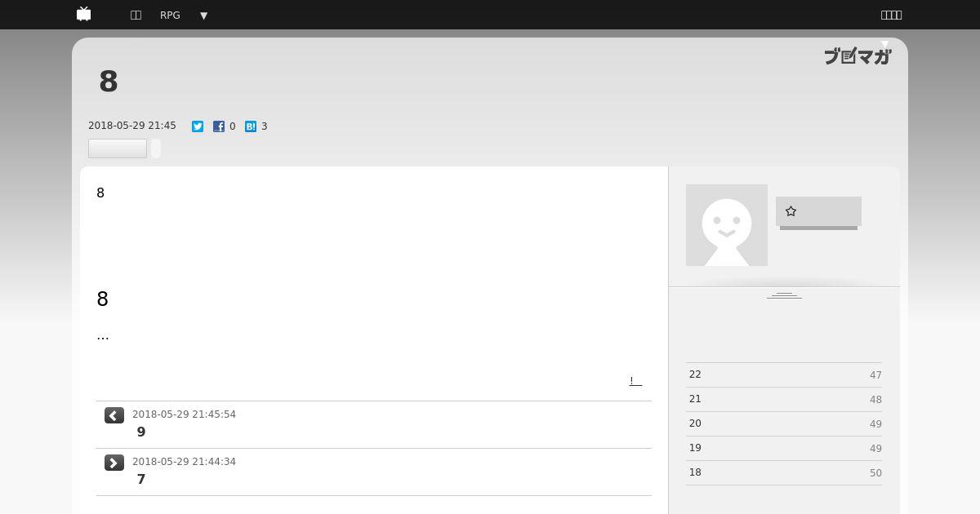Open article titled 7 link
The image size is (980, 514).
(x=141, y=480)
